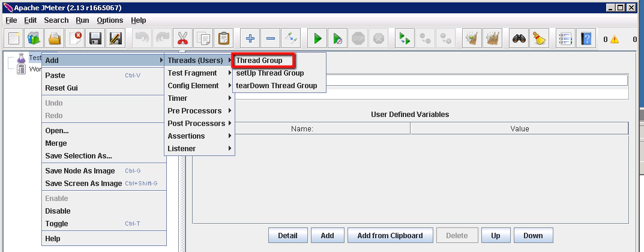Screen dimensions: 644x252
Task: Open the Run menu
Action: (x=82, y=20)
